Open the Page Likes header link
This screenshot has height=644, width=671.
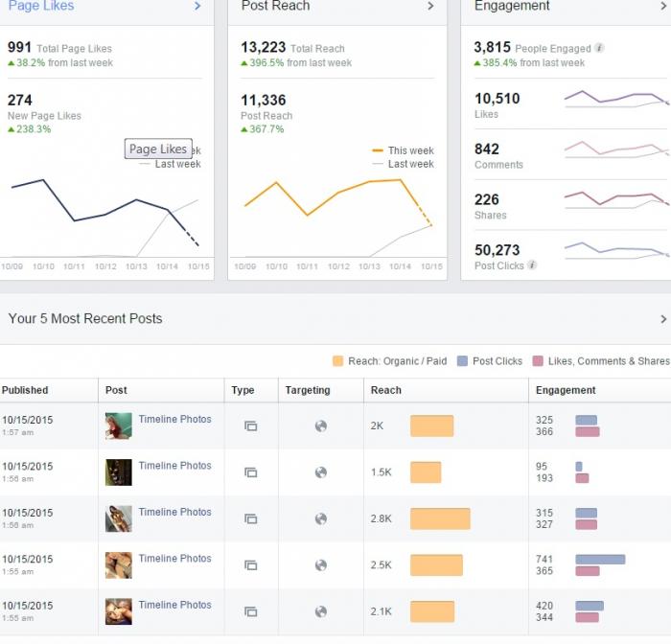(41, 6)
